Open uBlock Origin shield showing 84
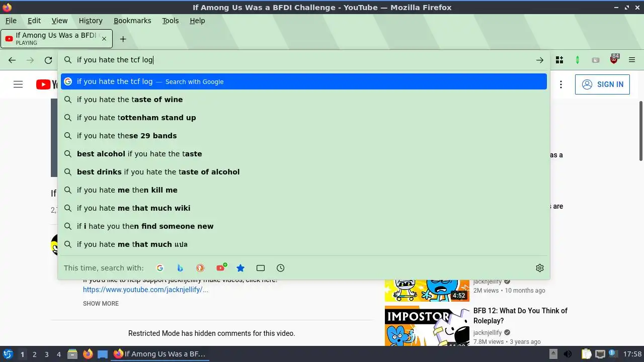The height and width of the screenshot is (362, 644). 614,60
